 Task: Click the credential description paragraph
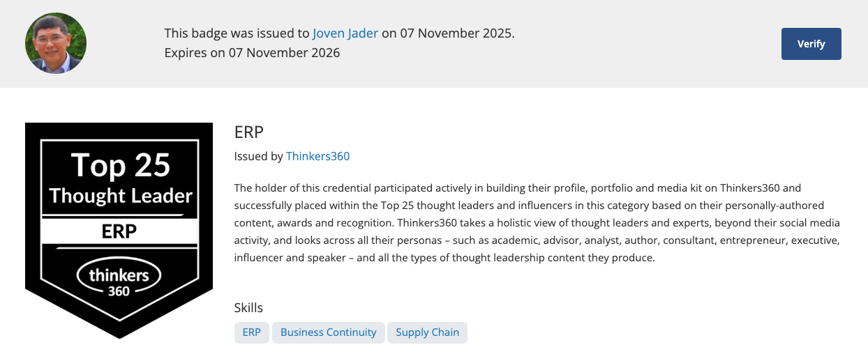[x=536, y=222]
